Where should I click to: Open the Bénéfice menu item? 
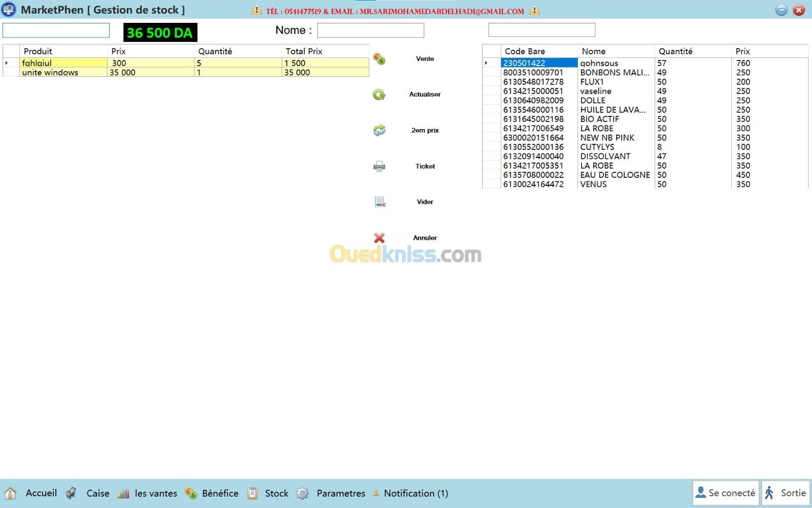coord(220,493)
